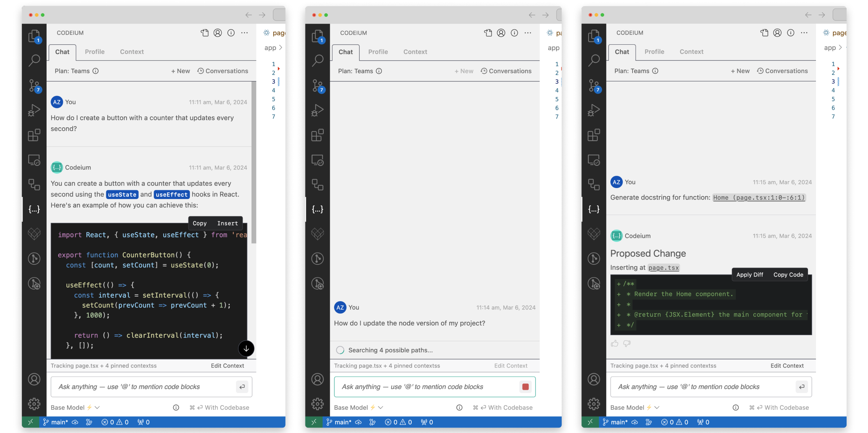Viewport: 868px width, 433px height.
Task: Open Conversations history in right window
Action: [782, 71]
